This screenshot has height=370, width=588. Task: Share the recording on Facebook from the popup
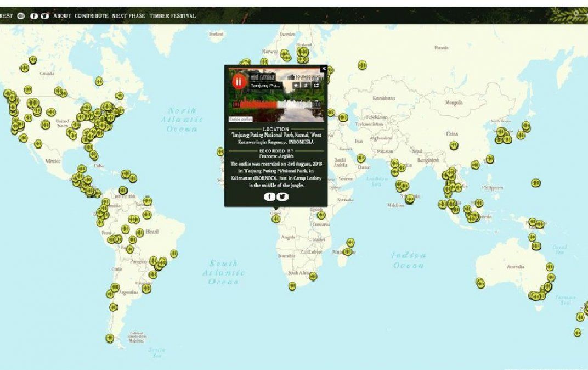coord(269,197)
